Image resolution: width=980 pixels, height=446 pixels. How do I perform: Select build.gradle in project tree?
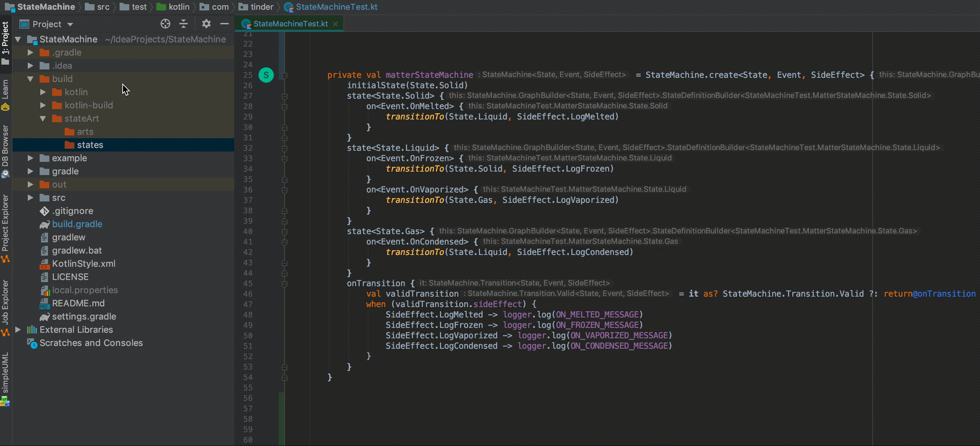[77, 224]
